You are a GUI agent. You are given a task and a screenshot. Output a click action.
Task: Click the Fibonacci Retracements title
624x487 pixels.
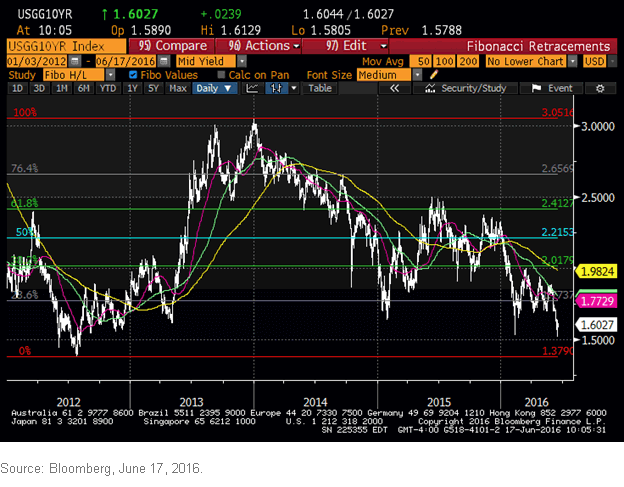tap(538, 46)
